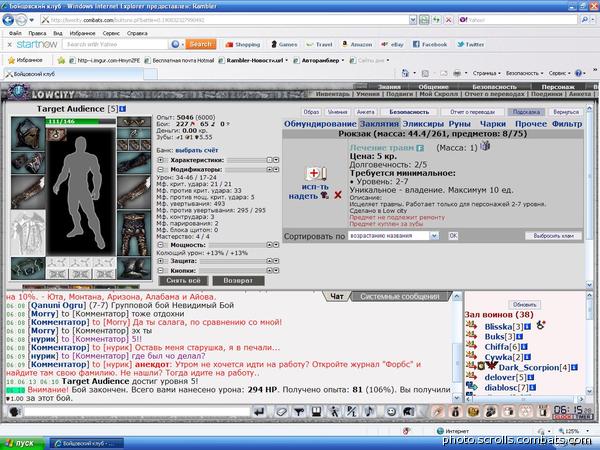Image resolution: width=600 pixels, height=450 pixels.
Task: Click the chat message input field
Action: (x=137, y=412)
